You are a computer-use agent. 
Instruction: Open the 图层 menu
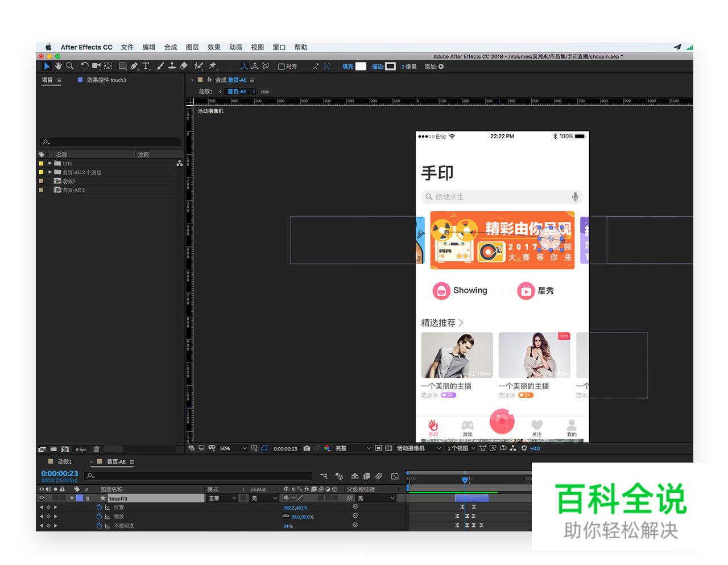pyautogui.click(x=192, y=47)
